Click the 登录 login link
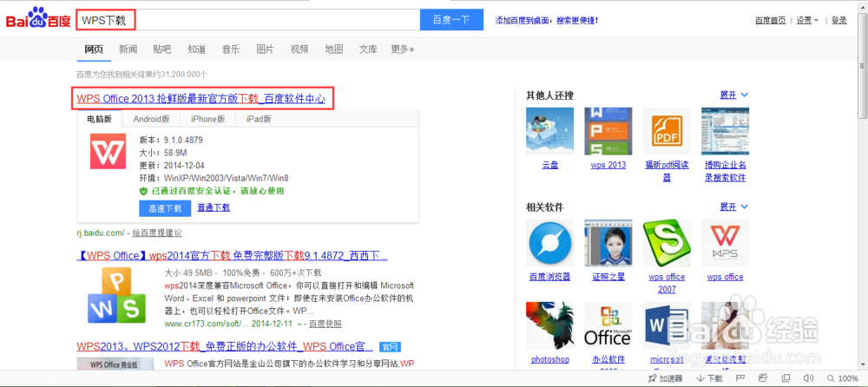 pos(839,21)
